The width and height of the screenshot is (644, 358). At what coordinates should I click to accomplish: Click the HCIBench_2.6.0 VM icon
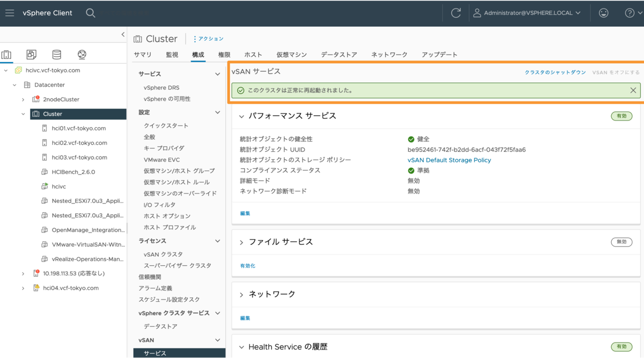(45, 172)
